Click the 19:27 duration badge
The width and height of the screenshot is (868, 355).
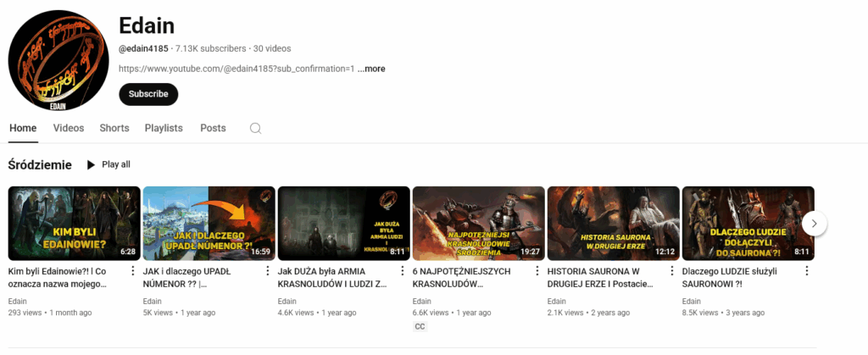pos(531,252)
